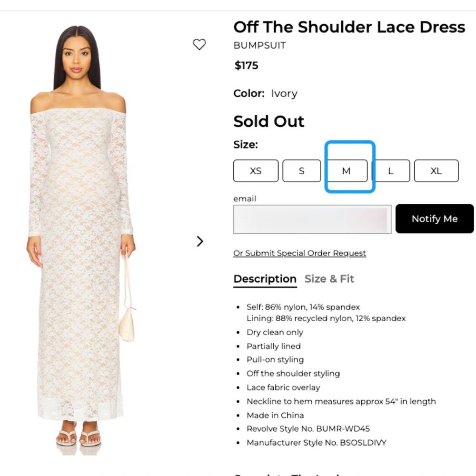The image size is (476, 476).
Task: Click the right arrow image chevron
Action: pos(200,241)
